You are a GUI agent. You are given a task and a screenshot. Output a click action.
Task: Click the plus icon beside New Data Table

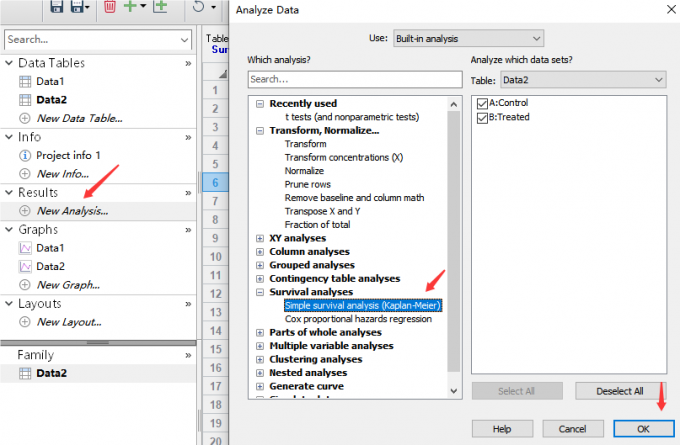click(25, 118)
